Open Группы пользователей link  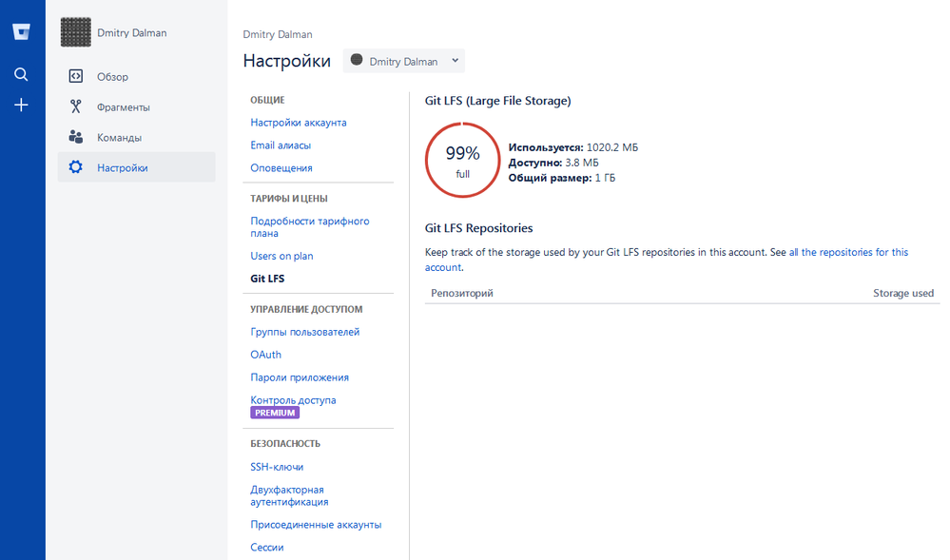pyautogui.click(x=304, y=332)
